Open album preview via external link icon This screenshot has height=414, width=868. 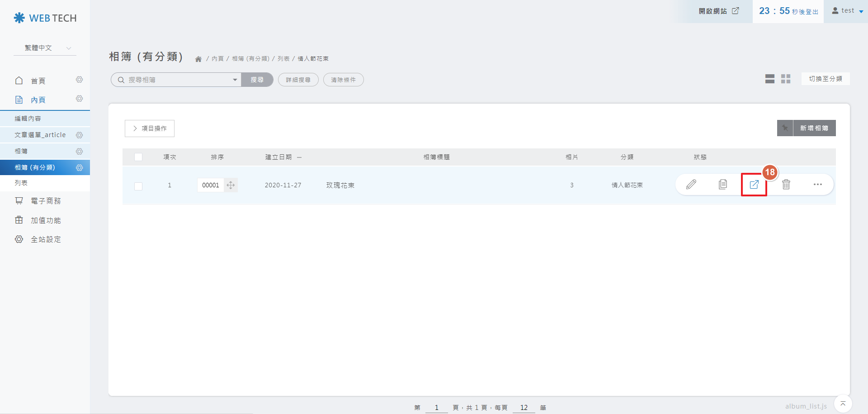(754, 185)
